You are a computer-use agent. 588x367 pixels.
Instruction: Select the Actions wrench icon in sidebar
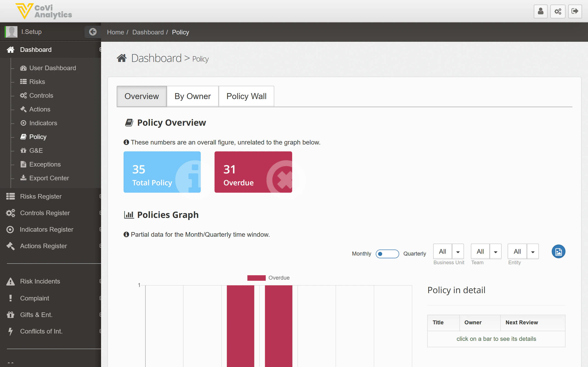click(23, 109)
